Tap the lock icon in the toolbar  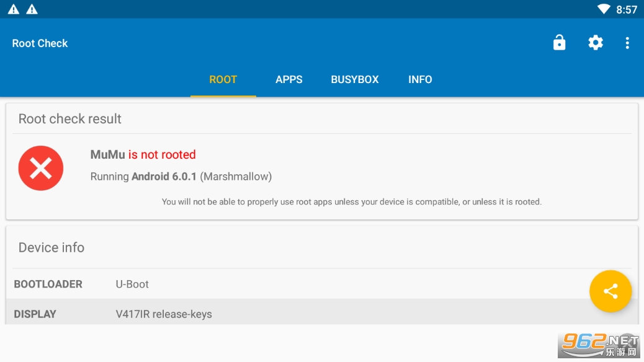[x=559, y=43]
